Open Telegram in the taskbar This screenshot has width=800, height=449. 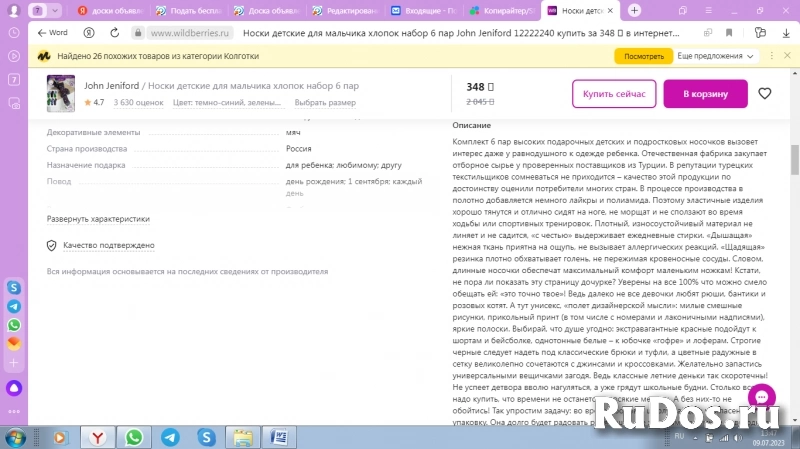click(170, 437)
